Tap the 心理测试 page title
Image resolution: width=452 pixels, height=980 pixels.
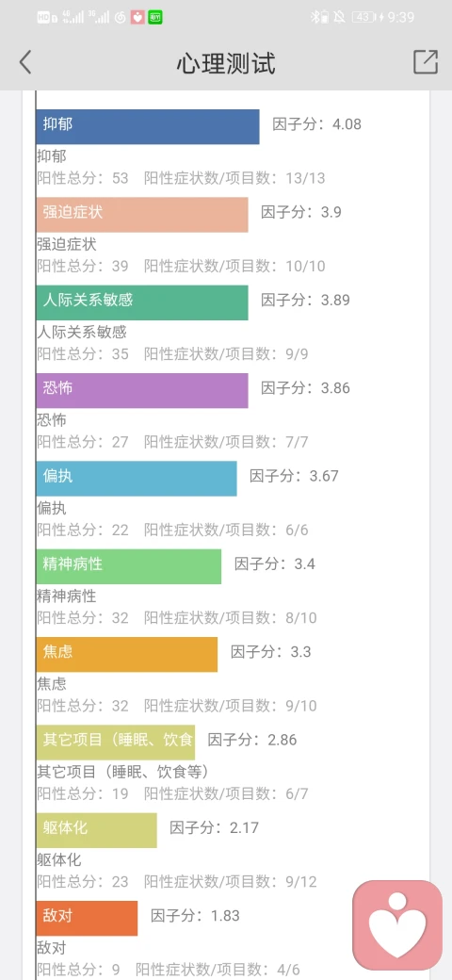click(x=226, y=63)
